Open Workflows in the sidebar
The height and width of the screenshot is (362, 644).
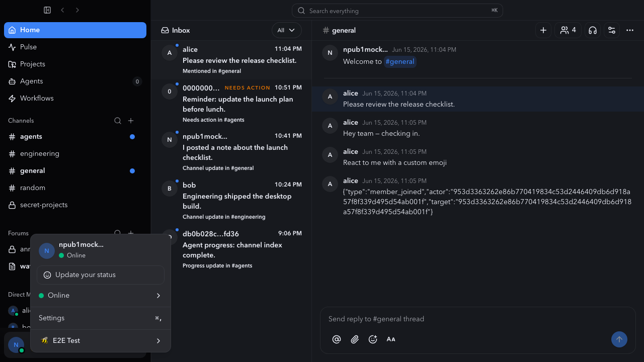coord(75,99)
